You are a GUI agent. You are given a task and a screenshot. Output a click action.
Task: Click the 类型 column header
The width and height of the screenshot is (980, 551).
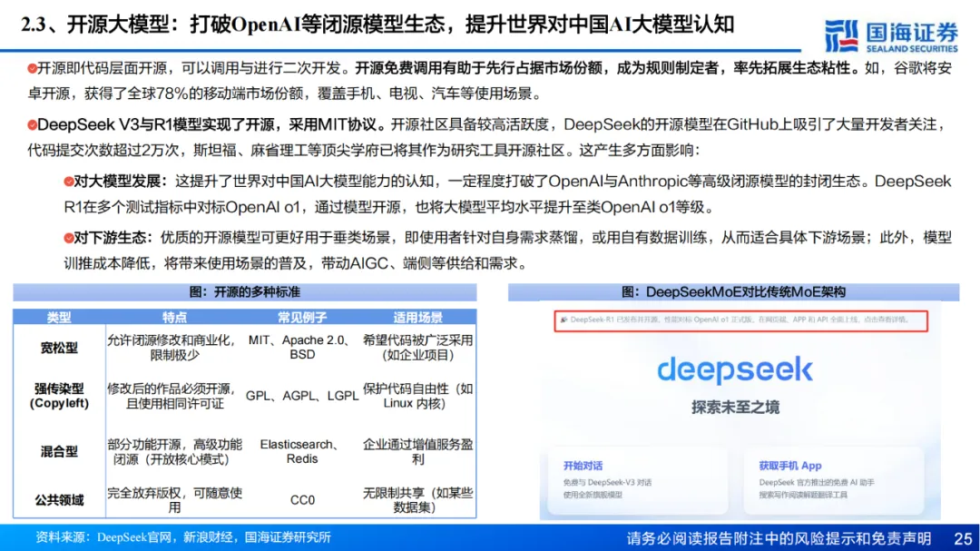click(x=59, y=318)
